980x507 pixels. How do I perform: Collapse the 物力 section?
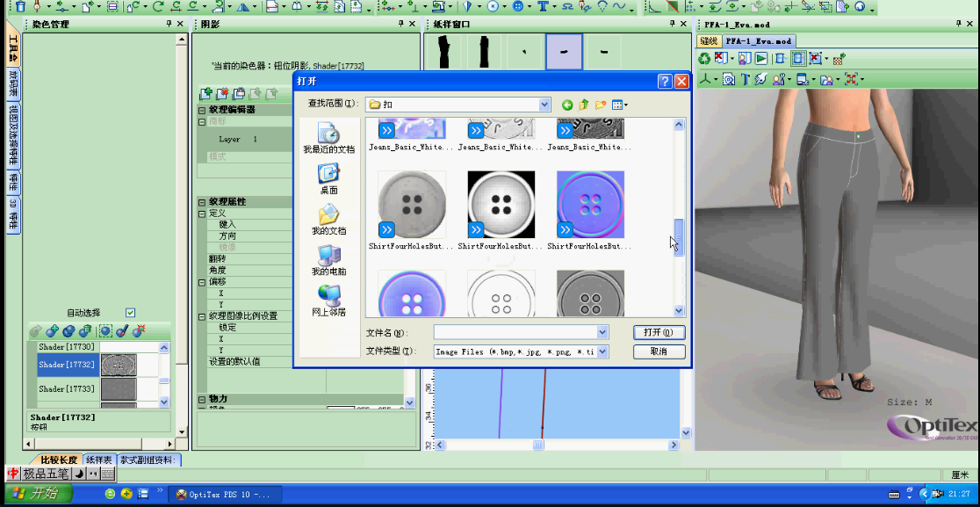(x=202, y=399)
